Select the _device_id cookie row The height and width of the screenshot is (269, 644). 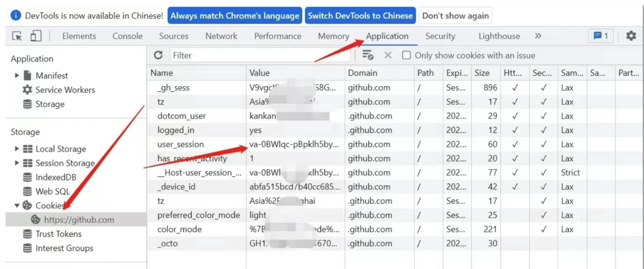tap(395, 187)
